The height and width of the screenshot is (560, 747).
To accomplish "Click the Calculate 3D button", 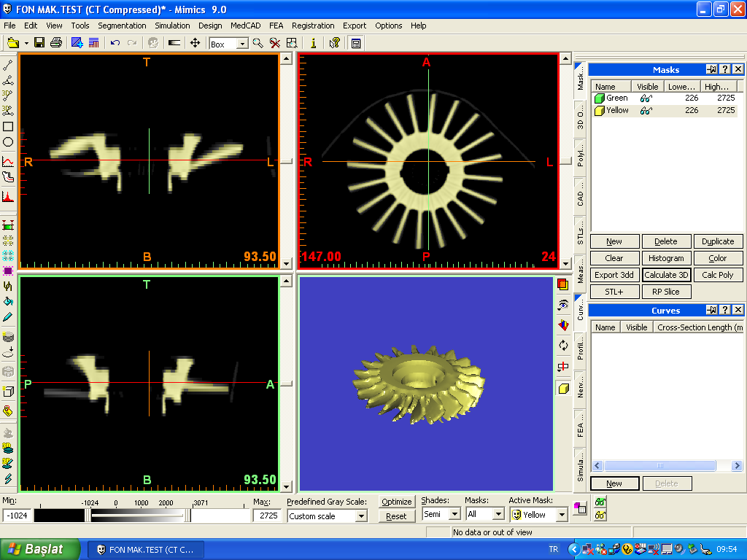I will pos(666,275).
